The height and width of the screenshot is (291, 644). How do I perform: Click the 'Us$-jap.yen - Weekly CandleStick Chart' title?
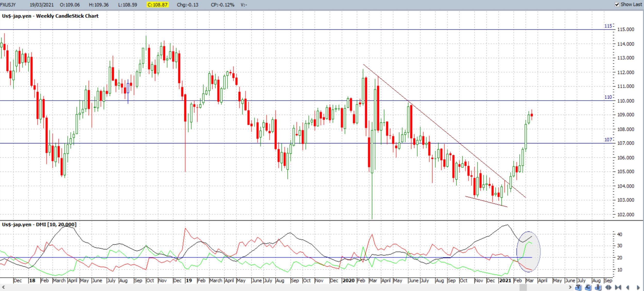point(50,16)
